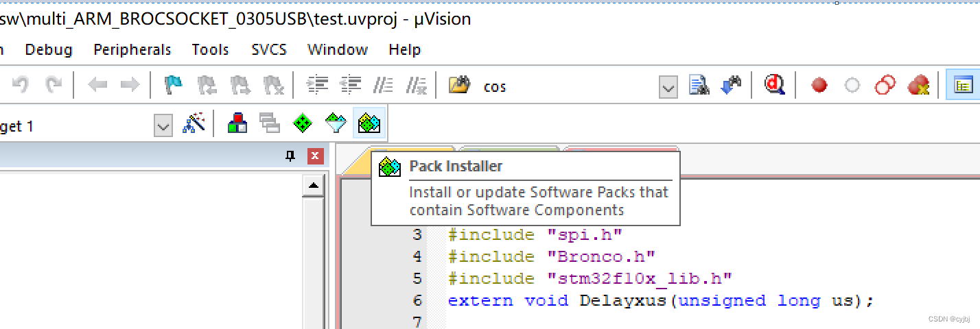Kill all breakpoints icon with X
This screenshot has width=980, height=329.
[x=918, y=86]
